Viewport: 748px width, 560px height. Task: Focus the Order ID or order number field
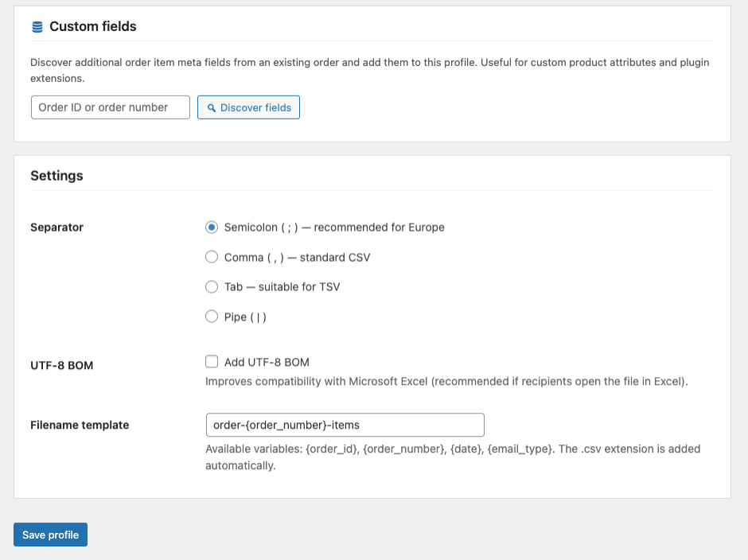[x=111, y=107]
